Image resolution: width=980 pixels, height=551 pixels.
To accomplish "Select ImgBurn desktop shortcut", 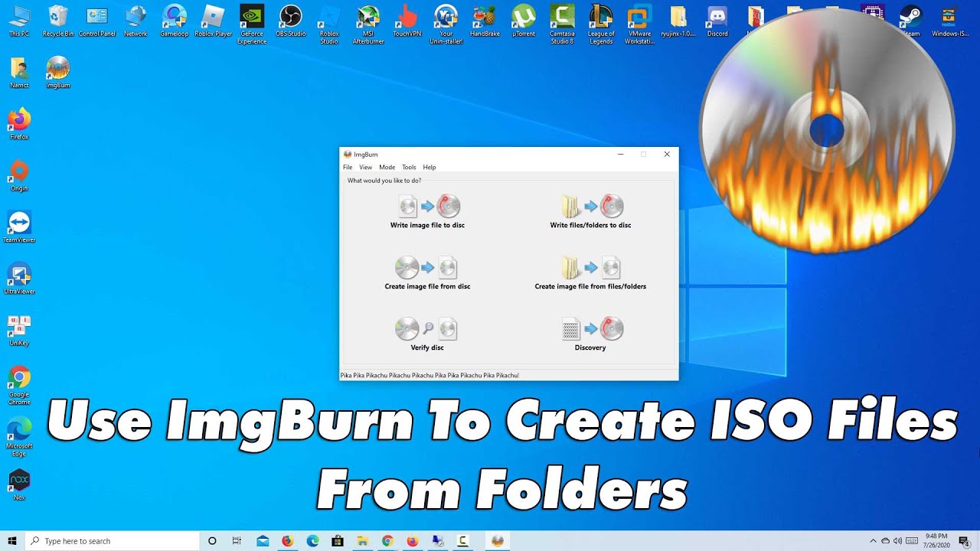I will coord(58,73).
